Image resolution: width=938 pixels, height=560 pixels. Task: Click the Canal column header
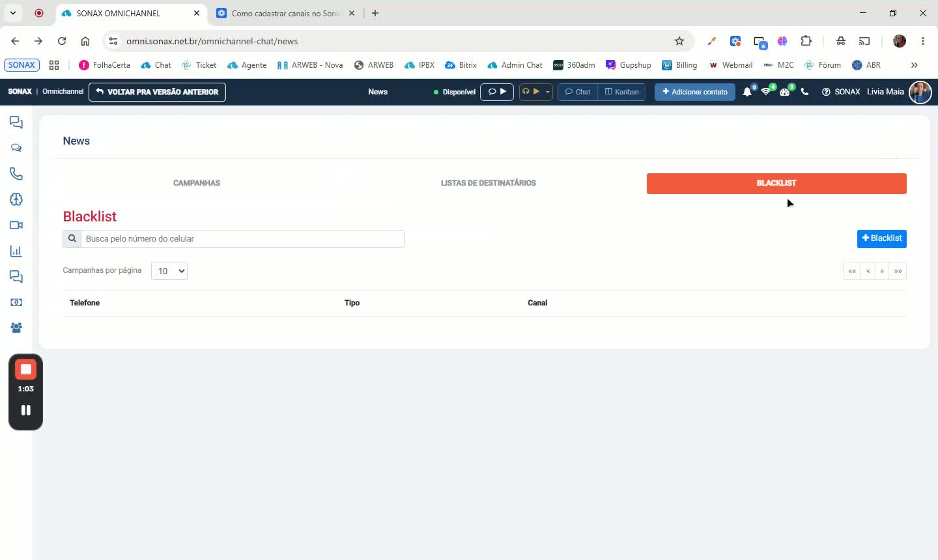point(537,303)
